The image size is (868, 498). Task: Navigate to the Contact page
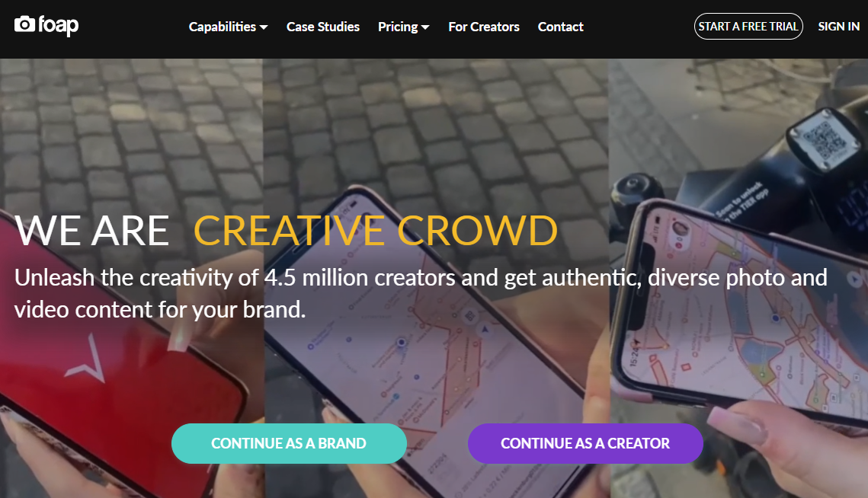560,27
